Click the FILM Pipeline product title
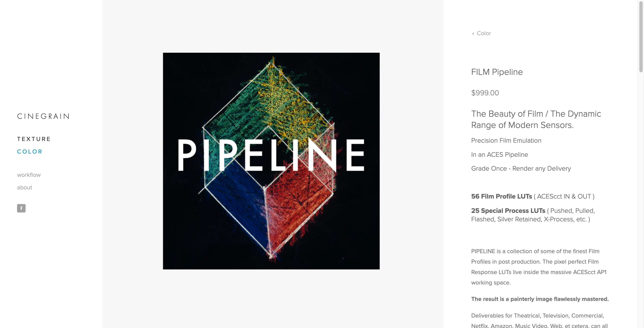 click(x=497, y=72)
